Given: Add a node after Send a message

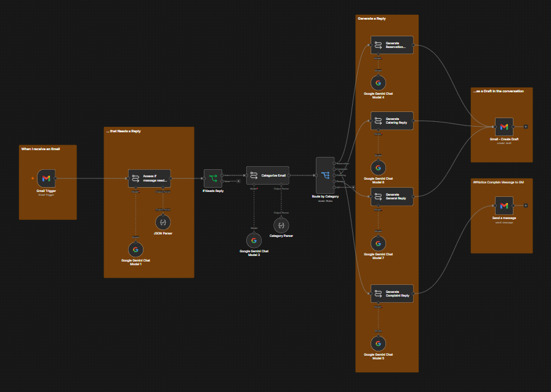Looking at the screenshot, I should [x=526, y=206].
